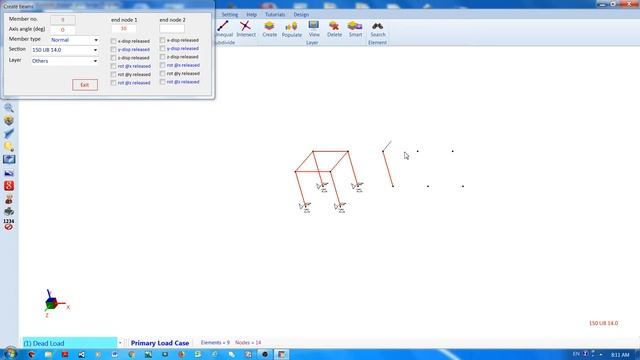
Task: Click the gold box icon in left sidebar
Action: [x=9, y=120]
